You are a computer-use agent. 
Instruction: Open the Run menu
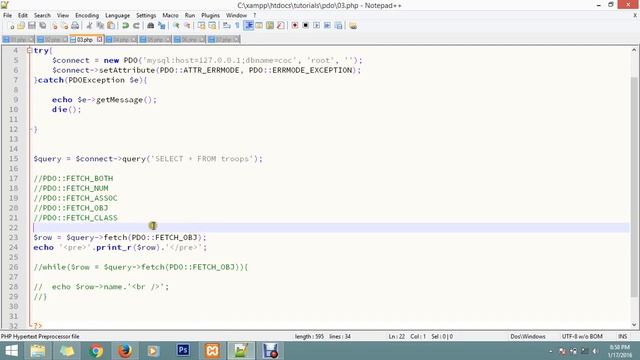190,16
